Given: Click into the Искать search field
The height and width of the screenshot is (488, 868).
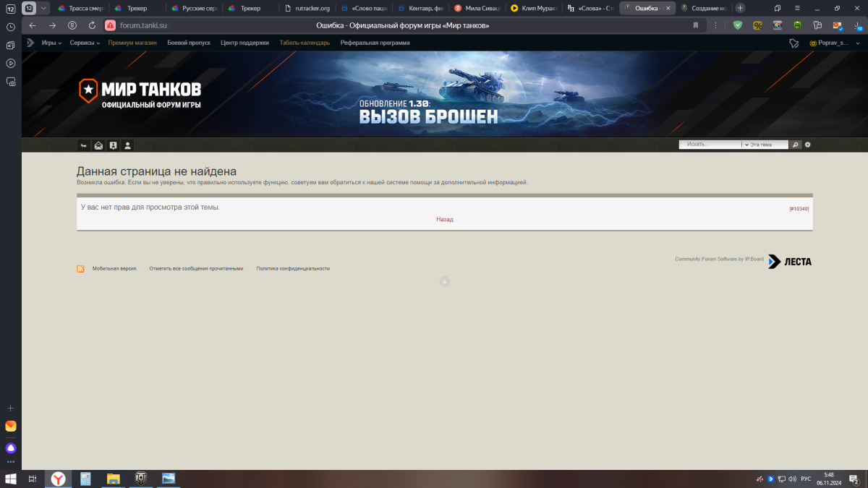Looking at the screenshot, I should [x=710, y=145].
